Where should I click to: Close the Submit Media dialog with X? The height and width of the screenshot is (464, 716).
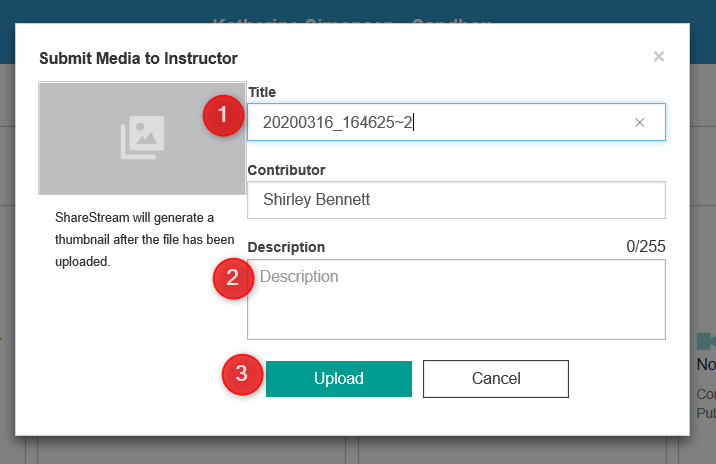pyautogui.click(x=659, y=57)
